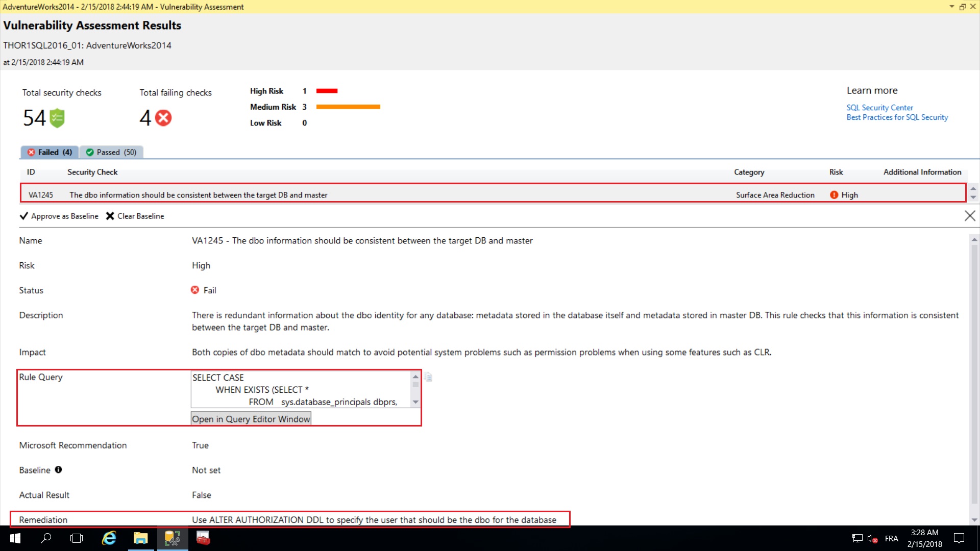Click the red High Risk bar
The image size is (980, 551).
click(327, 91)
